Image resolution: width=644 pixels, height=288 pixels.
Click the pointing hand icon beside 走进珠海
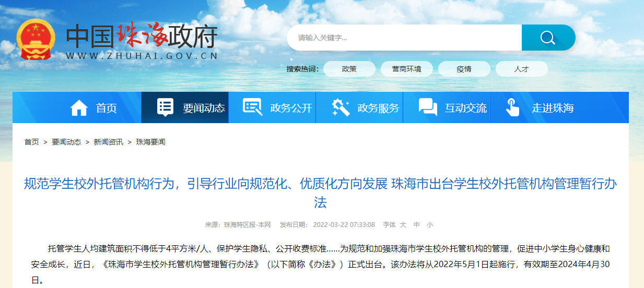point(513,107)
